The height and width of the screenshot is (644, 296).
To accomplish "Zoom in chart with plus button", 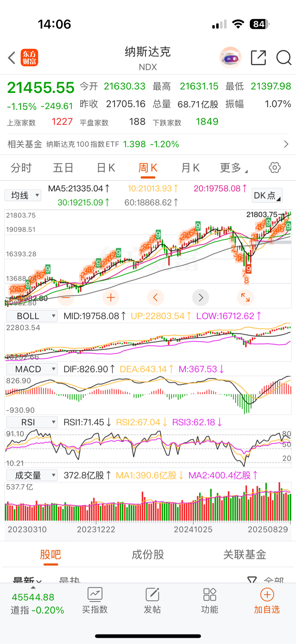I will click(111, 297).
